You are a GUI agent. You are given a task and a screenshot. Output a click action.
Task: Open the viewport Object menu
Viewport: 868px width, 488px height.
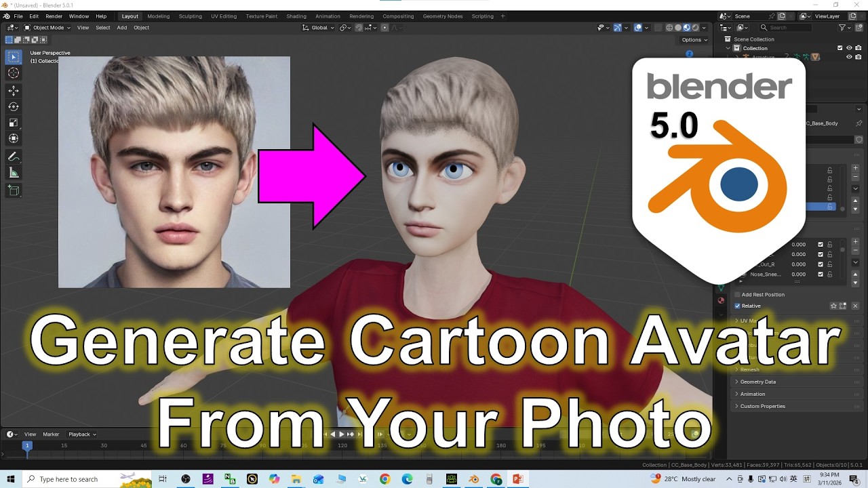pyautogui.click(x=141, y=28)
